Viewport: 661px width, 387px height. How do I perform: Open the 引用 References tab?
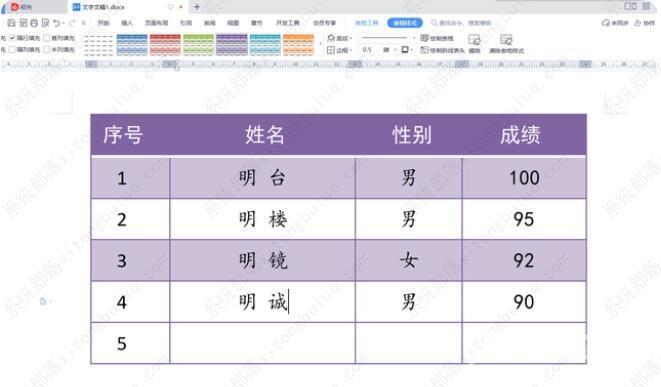click(186, 23)
